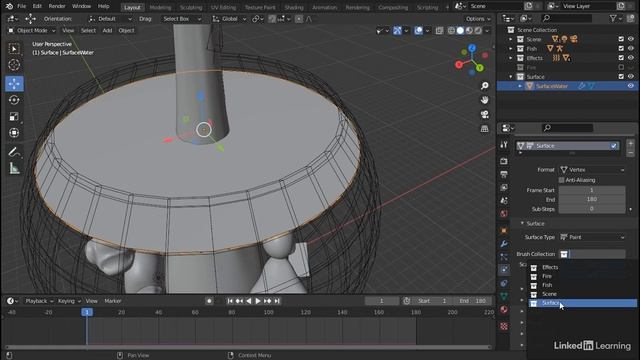This screenshot has height=360, width=640.
Task: Toggle Surface collection exclude checkbox in outliner
Action: (621, 77)
